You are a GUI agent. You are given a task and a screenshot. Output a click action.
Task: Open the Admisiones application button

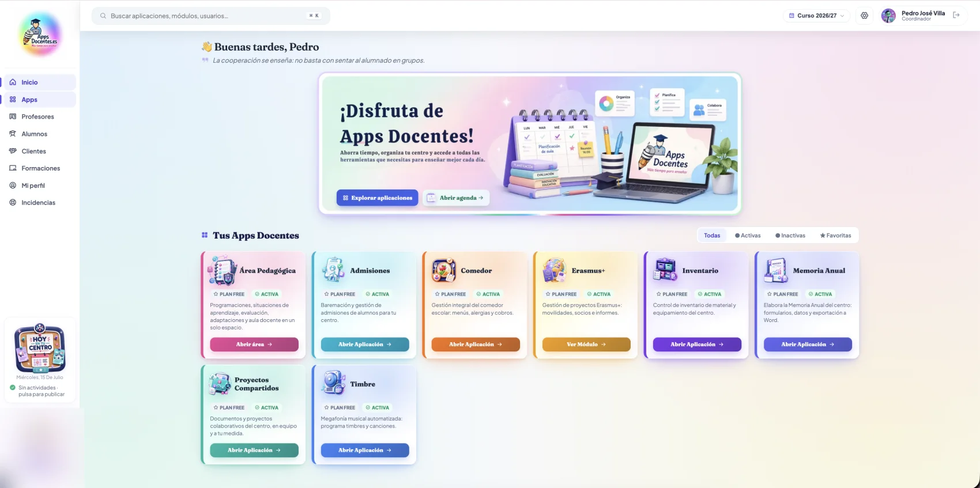(x=365, y=345)
